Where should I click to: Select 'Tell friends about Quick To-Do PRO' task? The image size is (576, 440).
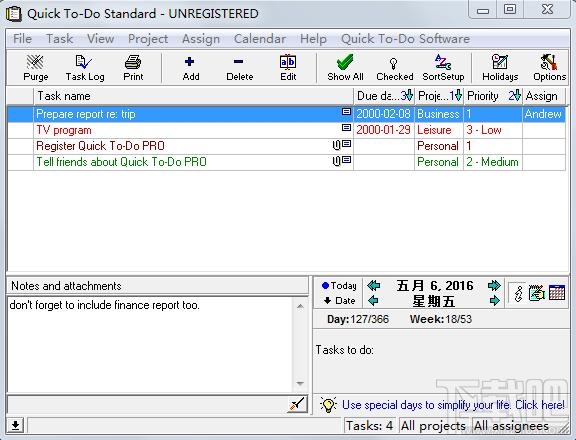click(121, 162)
